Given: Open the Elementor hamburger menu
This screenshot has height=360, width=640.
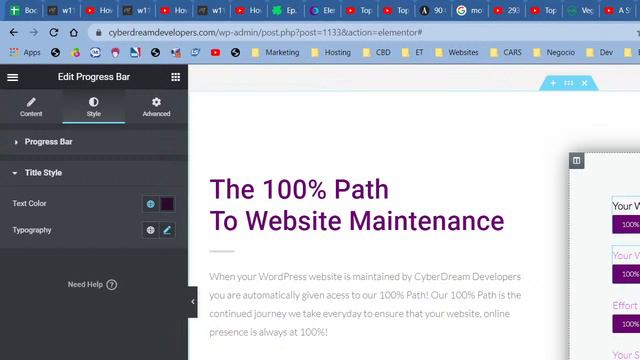Looking at the screenshot, I should (x=13, y=77).
